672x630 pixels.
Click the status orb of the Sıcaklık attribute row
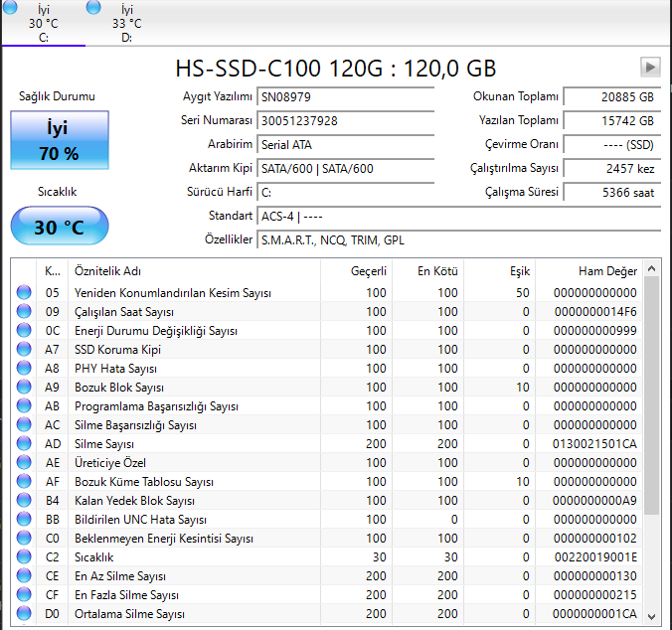click(x=24, y=557)
